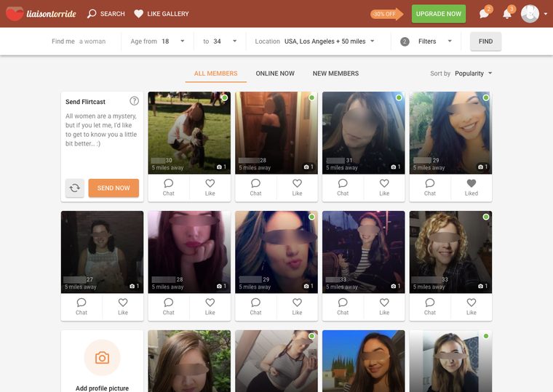The height and width of the screenshot is (392, 553).
Task: Open the notifications bell icon
Action: (x=507, y=14)
